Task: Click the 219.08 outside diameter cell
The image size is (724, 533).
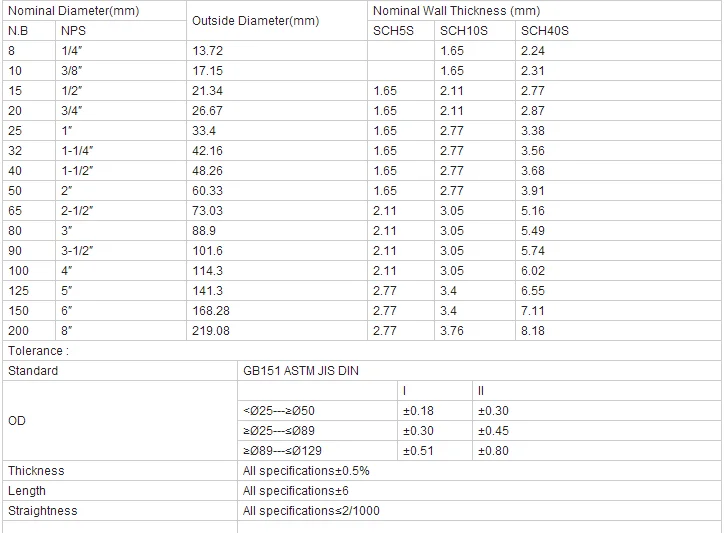Action: coord(277,331)
